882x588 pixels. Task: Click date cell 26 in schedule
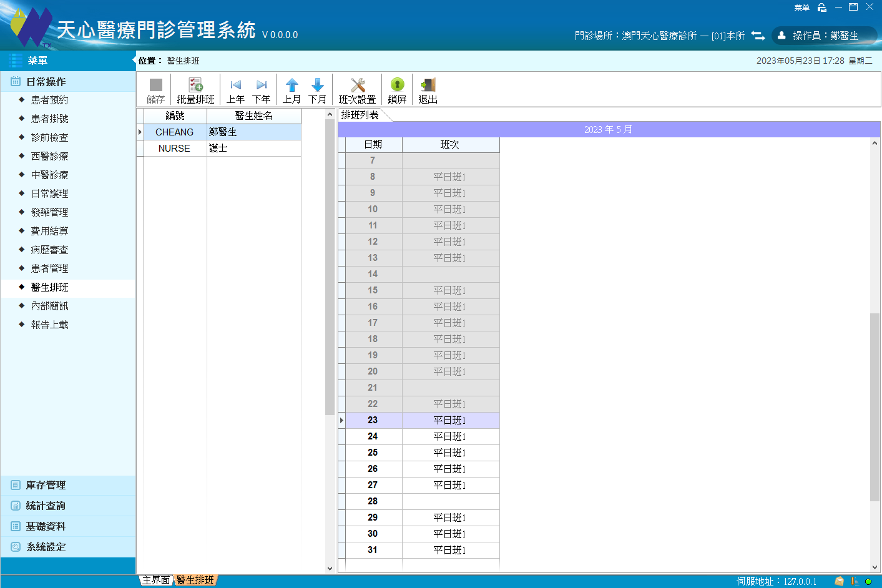(373, 469)
